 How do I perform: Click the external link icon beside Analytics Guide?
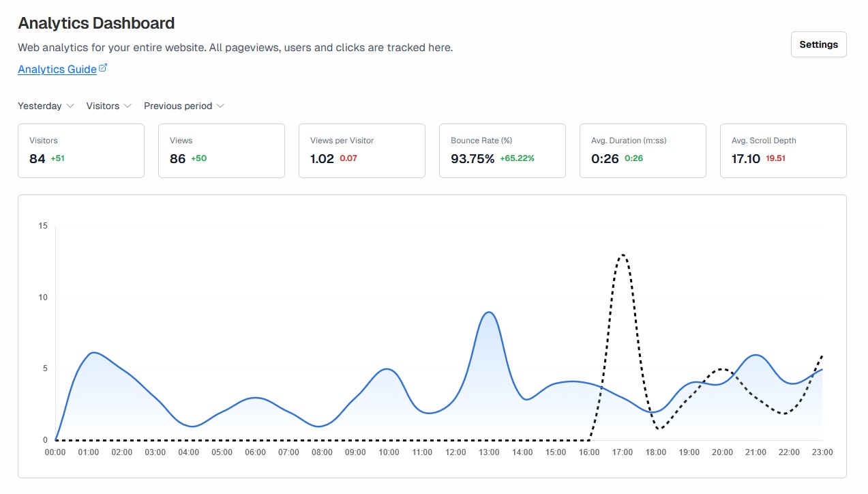103,68
